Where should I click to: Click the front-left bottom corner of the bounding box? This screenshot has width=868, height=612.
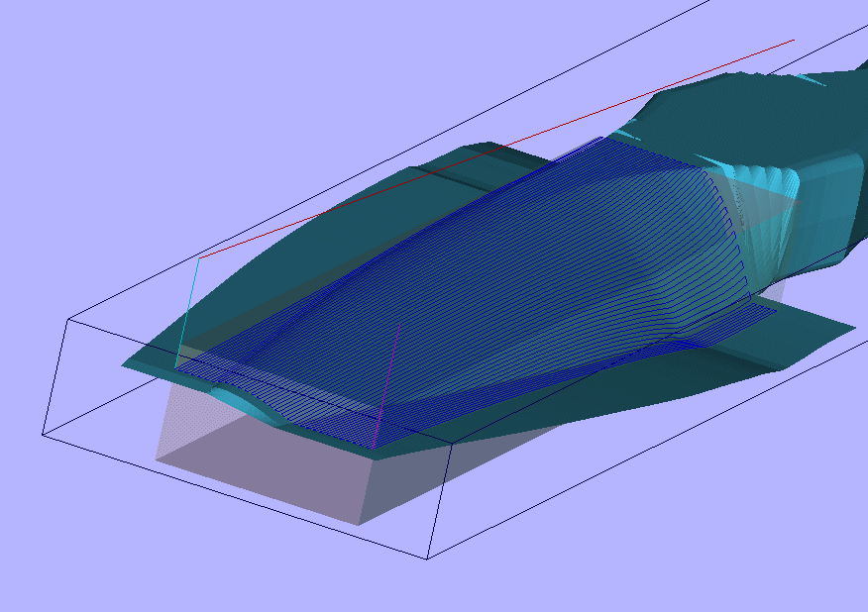(43, 434)
